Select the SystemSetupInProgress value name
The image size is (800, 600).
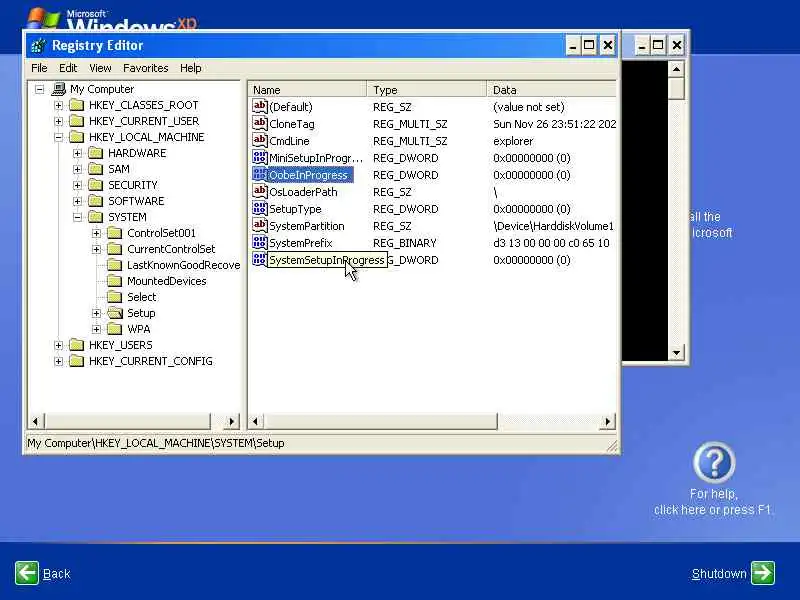pyautogui.click(x=327, y=260)
